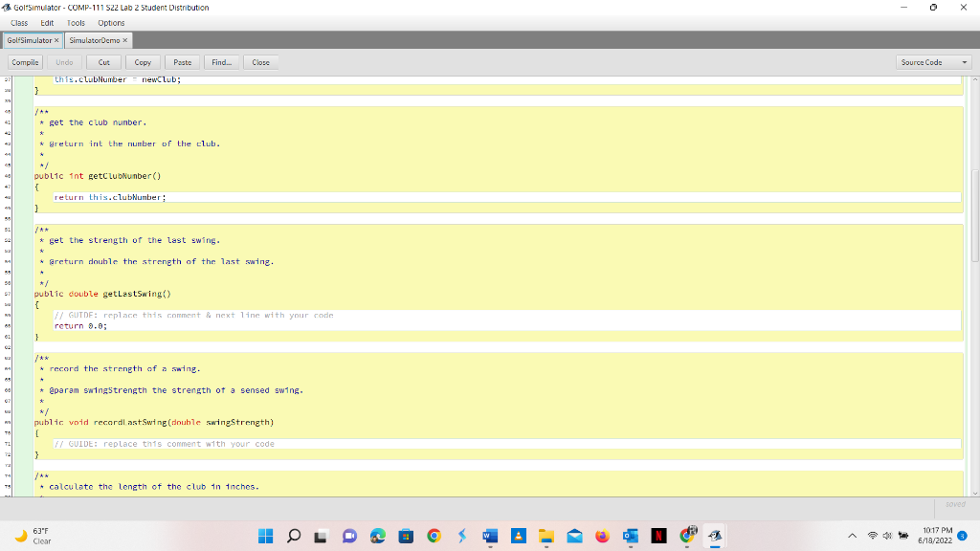Screen dimensions: 980x551
Task: Click the 'public double getLastSwing()' method header
Action: click(102, 294)
